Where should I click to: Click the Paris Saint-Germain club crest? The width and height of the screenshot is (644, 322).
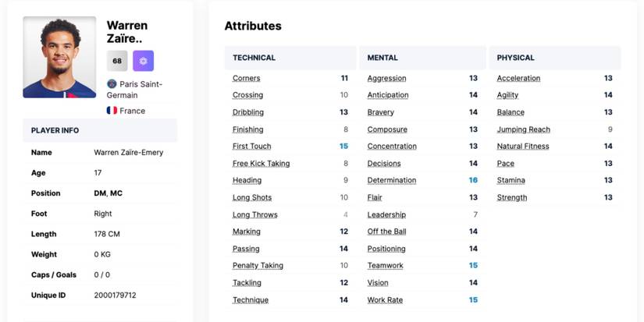pyautogui.click(x=112, y=84)
